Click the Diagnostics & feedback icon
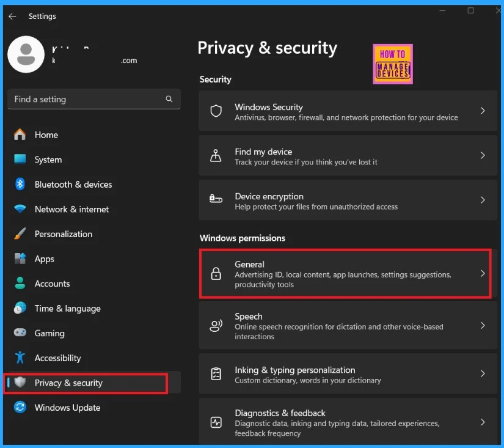 coord(216,422)
